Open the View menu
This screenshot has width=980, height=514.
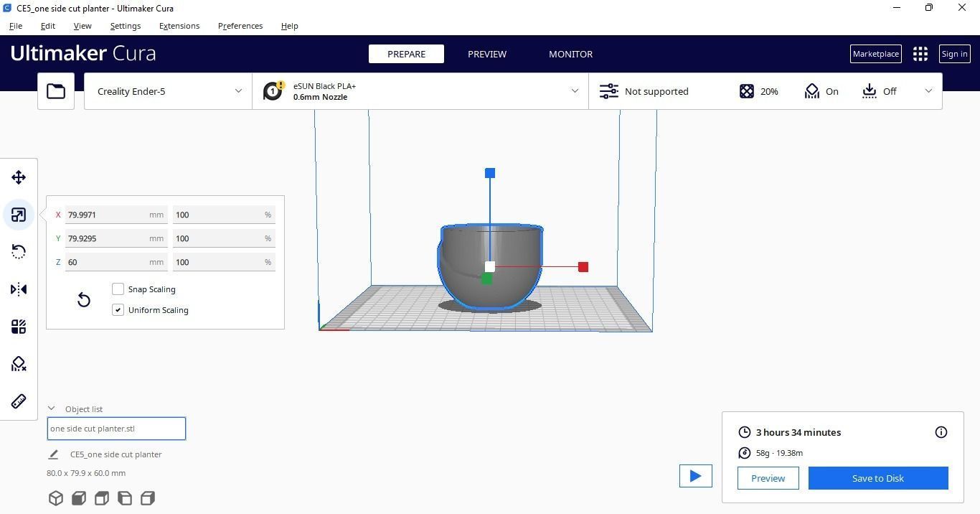coord(83,26)
